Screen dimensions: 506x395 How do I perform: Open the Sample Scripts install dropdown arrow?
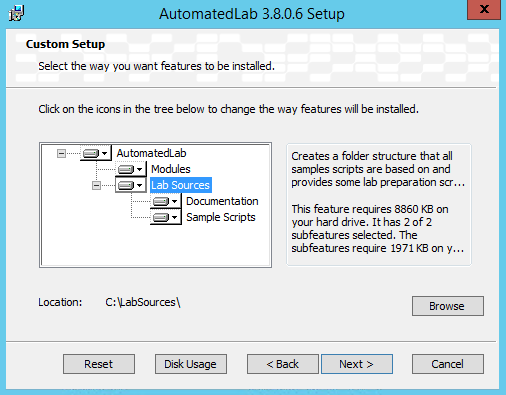point(175,217)
